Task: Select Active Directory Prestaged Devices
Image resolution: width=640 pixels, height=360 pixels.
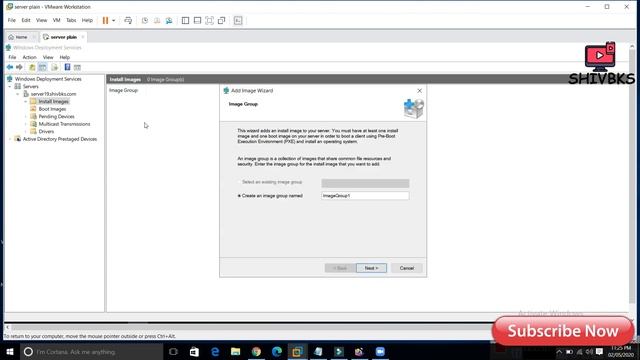Action: coord(60,139)
